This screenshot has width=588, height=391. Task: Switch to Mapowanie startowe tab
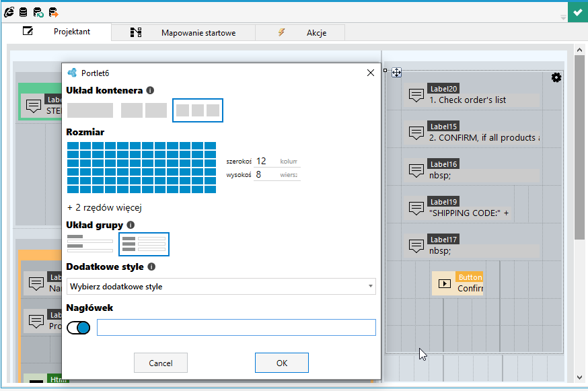click(184, 33)
